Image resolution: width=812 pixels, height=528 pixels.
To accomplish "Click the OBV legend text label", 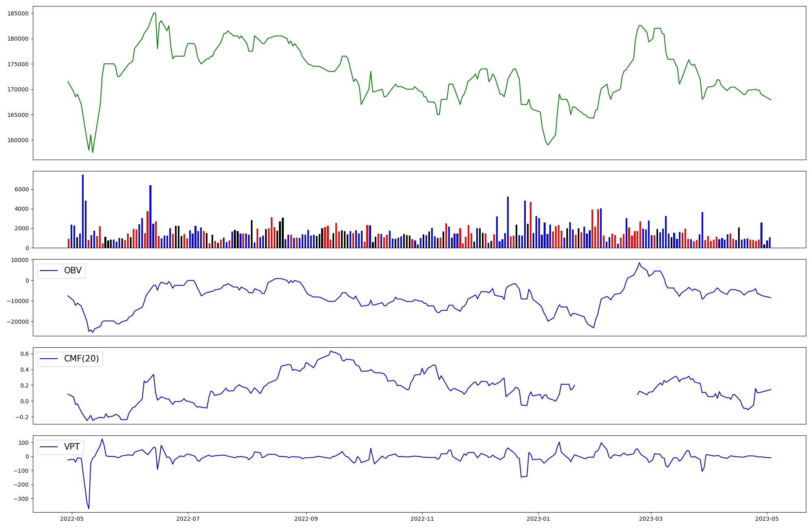I will tap(73, 270).
